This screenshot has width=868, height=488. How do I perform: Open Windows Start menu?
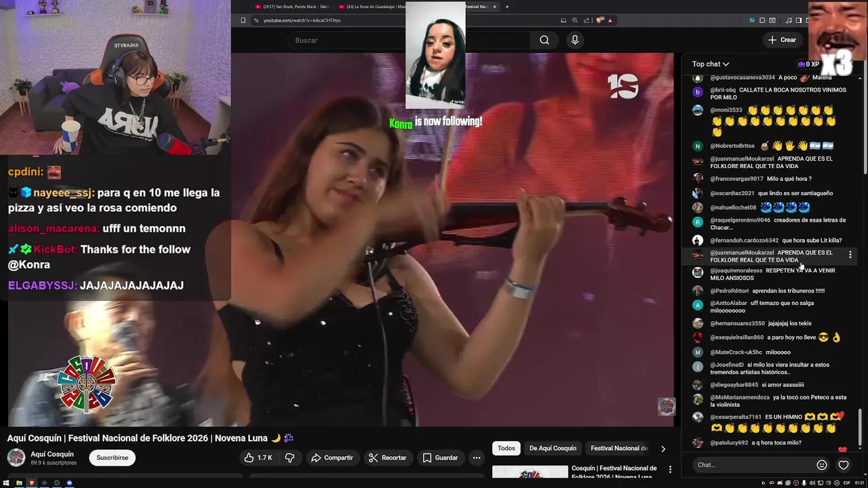tap(5, 483)
